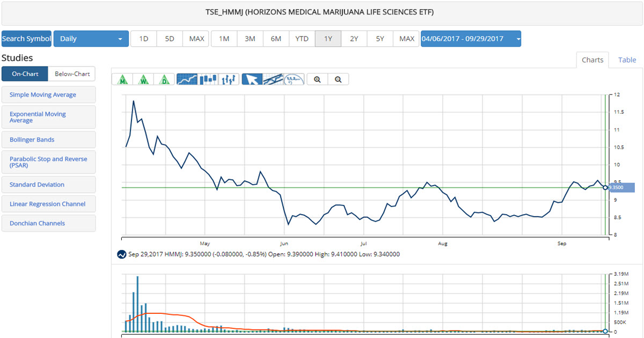This screenshot has width=644, height=338.
Task: Open the Daily interval dropdown
Action: click(x=91, y=39)
